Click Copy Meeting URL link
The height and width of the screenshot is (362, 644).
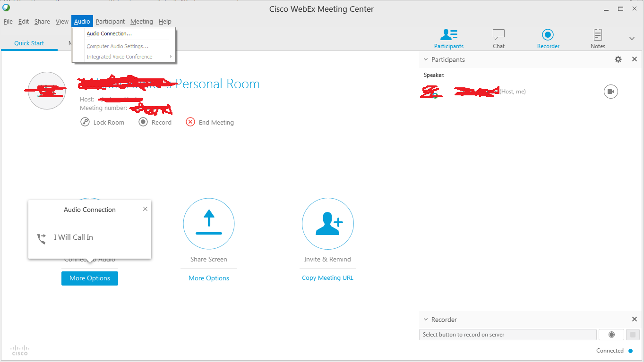click(327, 278)
